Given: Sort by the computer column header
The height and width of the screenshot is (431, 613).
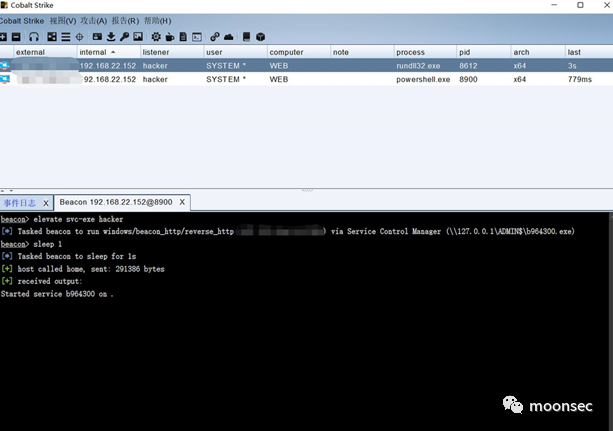Looking at the screenshot, I should pos(299,52).
